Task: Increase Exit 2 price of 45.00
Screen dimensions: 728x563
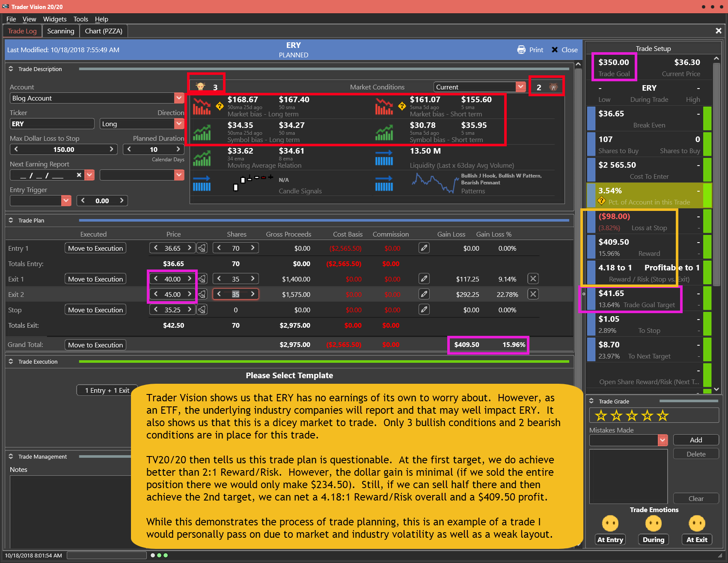Action: pos(189,294)
